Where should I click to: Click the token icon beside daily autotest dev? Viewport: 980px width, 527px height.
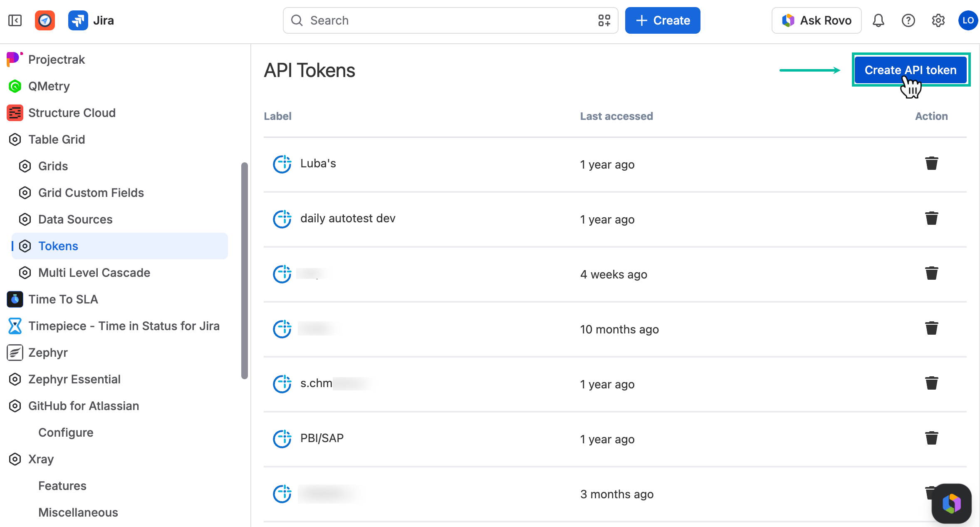click(x=282, y=219)
